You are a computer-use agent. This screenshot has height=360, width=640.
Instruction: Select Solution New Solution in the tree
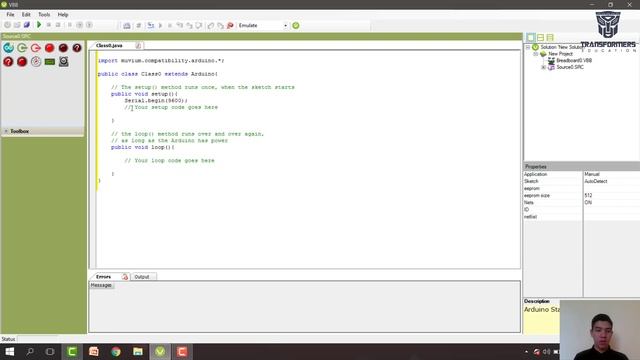562,47
